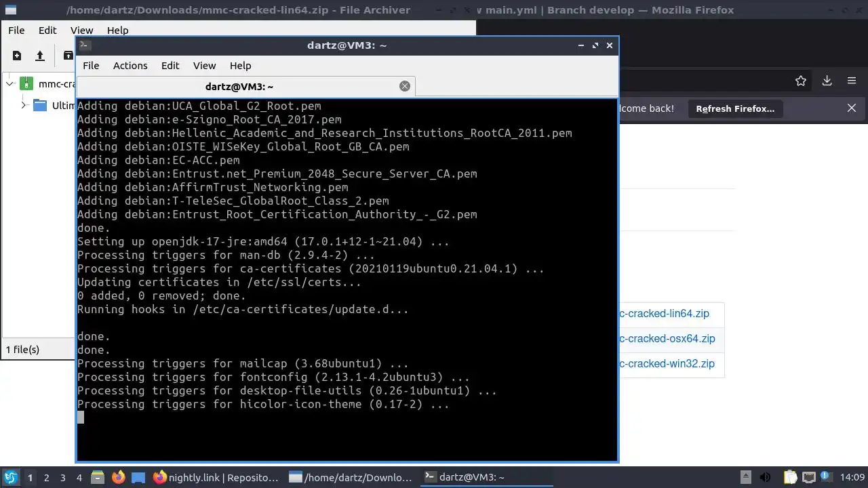Select the dartz@VM3: ~ terminal tab
The image size is (868, 488).
coord(245,87)
